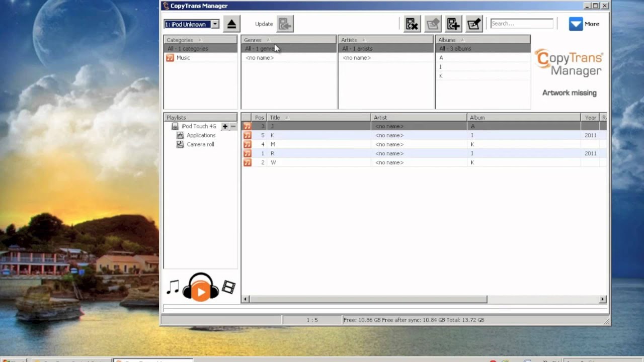Sort tracks by Pos column
This screenshot has width=644, height=362.
[x=259, y=117]
